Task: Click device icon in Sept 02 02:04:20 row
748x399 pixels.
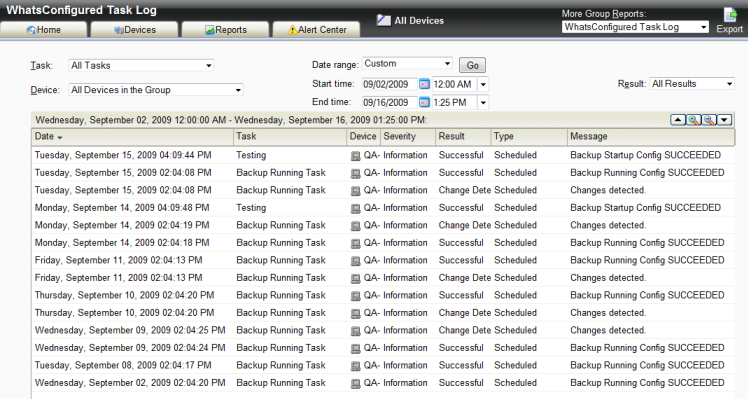Action: tap(355, 384)
